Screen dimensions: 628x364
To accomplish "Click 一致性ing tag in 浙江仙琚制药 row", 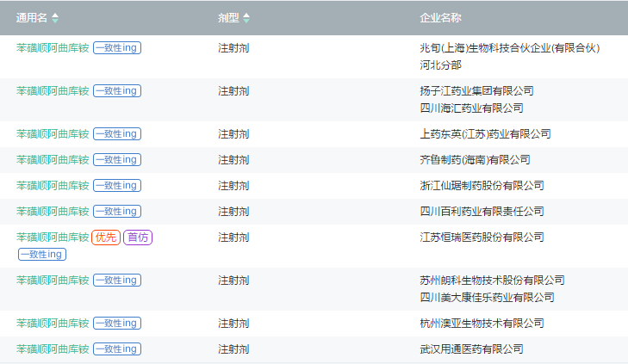I will [117, 186].
